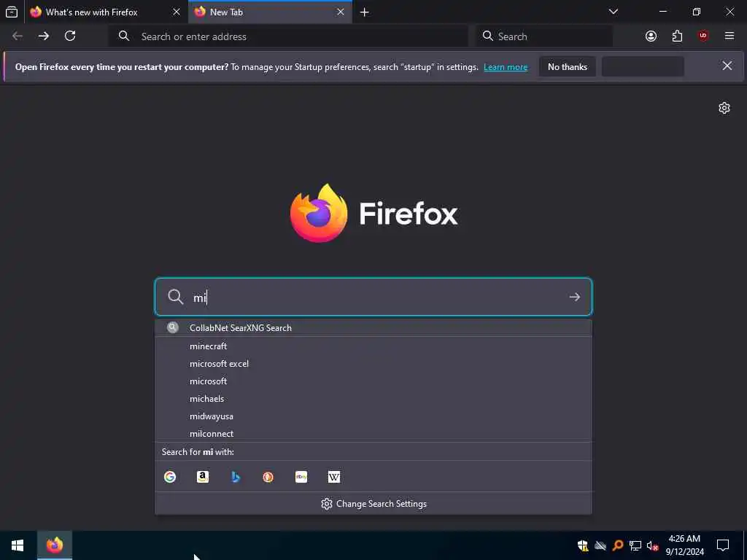
Task: Click inside the page search field
Action: click(373, 297)
